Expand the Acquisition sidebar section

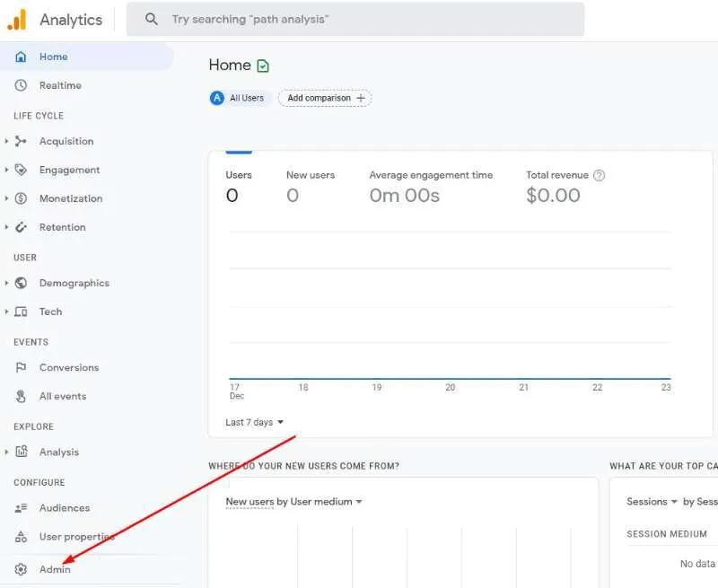click(7, 141)
